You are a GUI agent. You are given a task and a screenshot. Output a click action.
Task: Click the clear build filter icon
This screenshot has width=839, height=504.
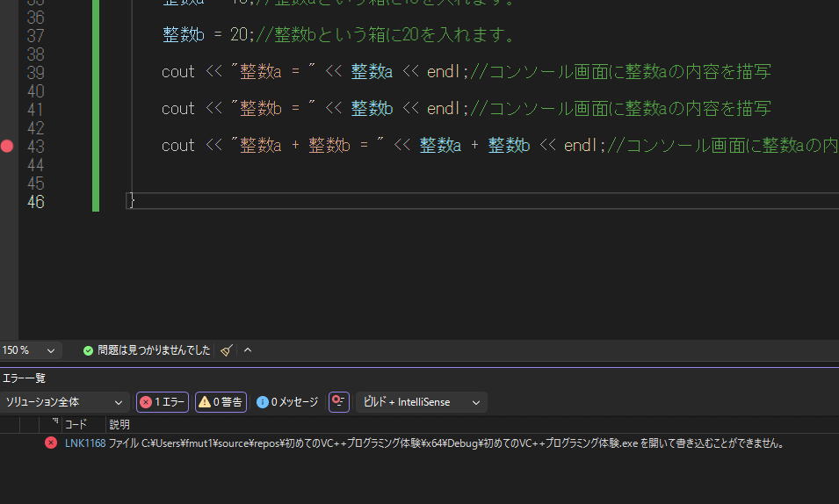point(339,402)
